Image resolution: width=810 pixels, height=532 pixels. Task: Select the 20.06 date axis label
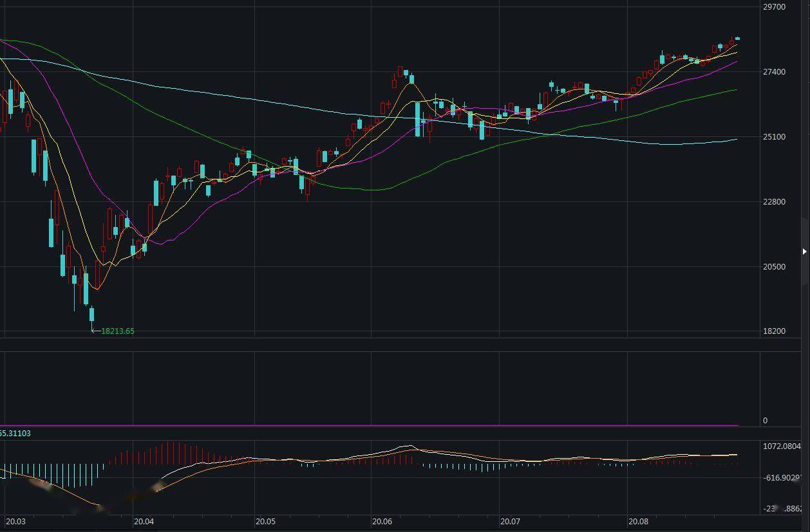click(x=382, y=521)
